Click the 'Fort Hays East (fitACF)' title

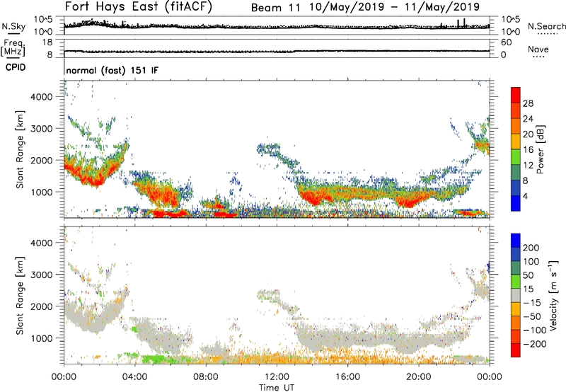138,7
